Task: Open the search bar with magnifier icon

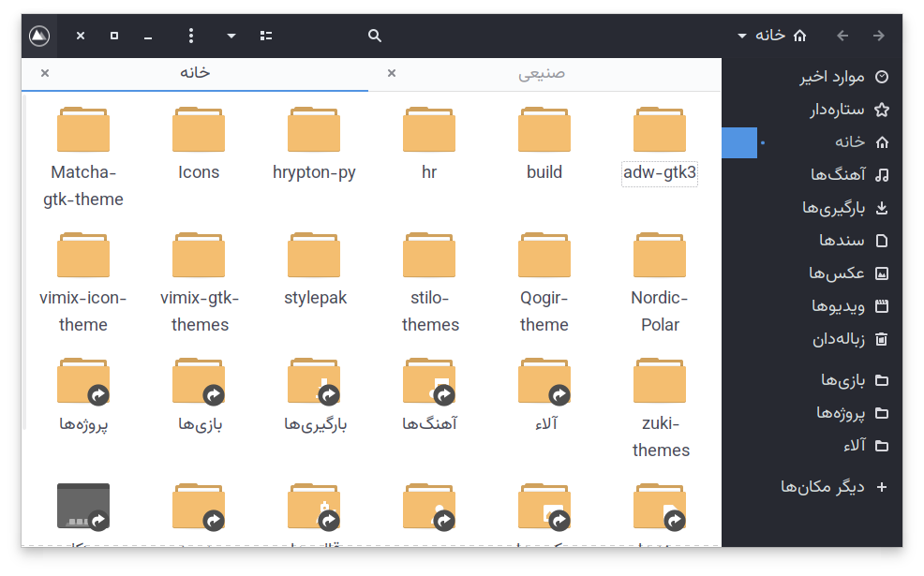Action: tap(374, 35)
